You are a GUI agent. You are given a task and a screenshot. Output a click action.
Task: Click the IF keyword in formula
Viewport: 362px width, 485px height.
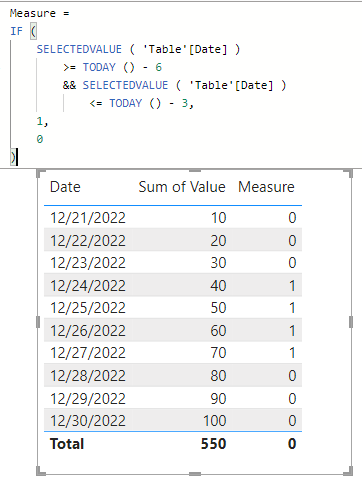click(16, 31)
